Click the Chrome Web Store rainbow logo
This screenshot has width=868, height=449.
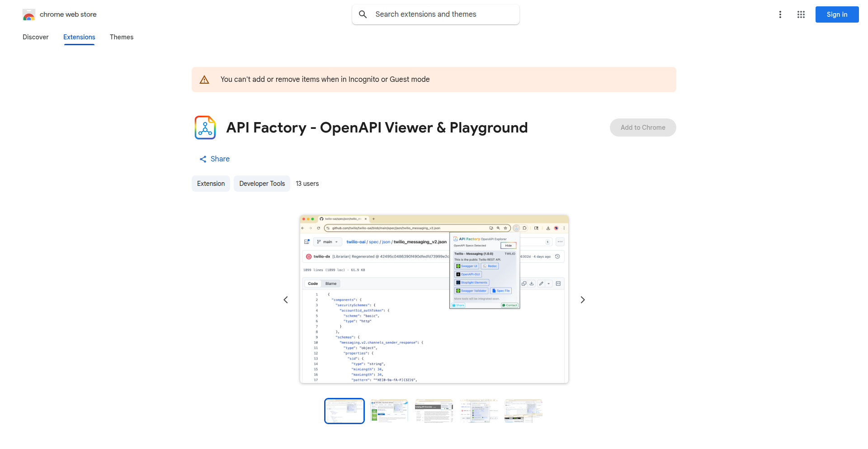click(29, 15)
